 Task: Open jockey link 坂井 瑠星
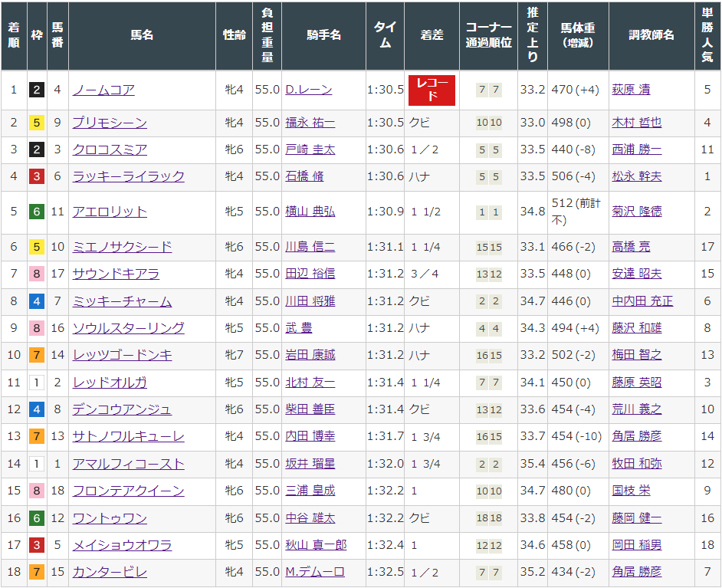(x=310, y=464)
